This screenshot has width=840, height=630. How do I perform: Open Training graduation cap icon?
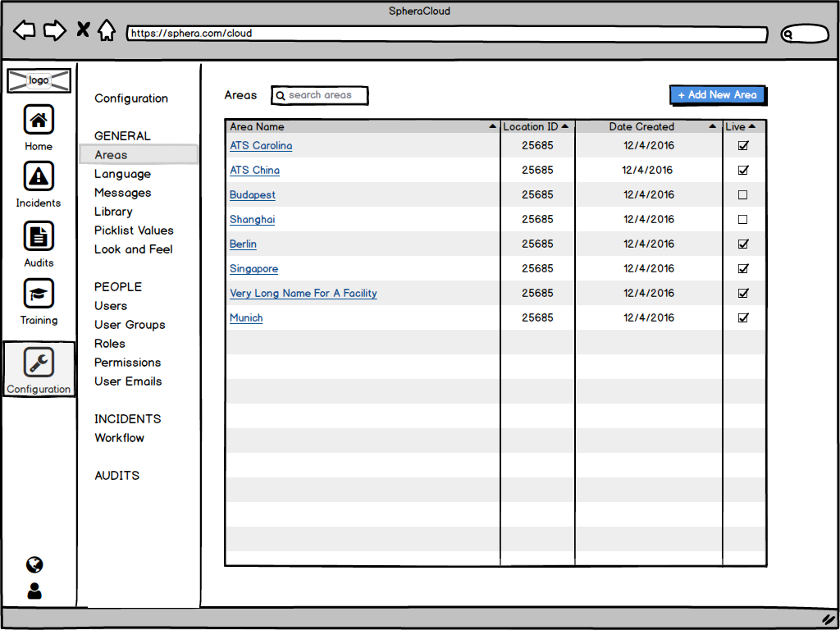pos(39,293)
